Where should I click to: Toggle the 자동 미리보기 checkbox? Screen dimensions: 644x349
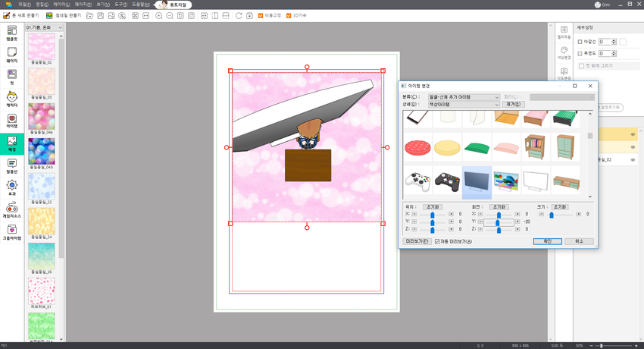point(437,242)
